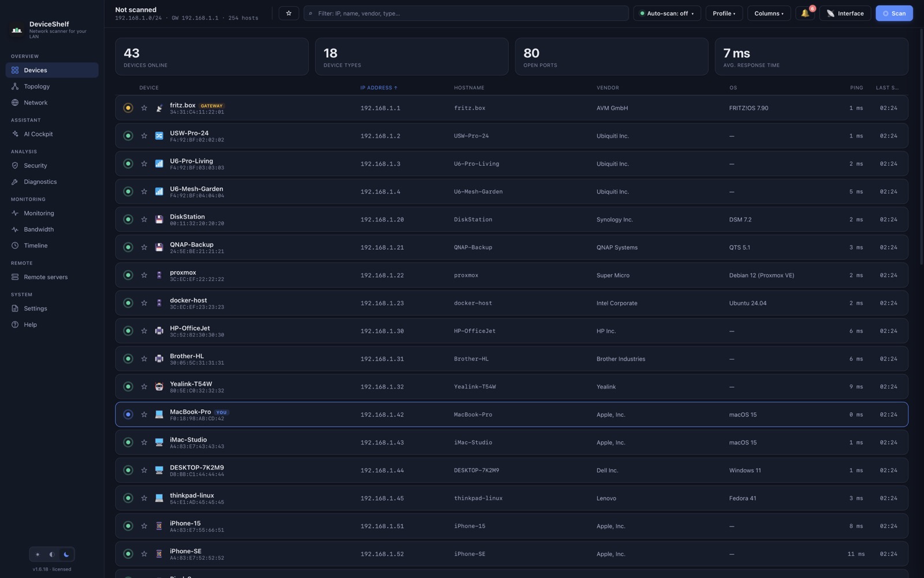
Task: Click the thinkpad-linux laptop icon
Action: [x=159, y=498]
